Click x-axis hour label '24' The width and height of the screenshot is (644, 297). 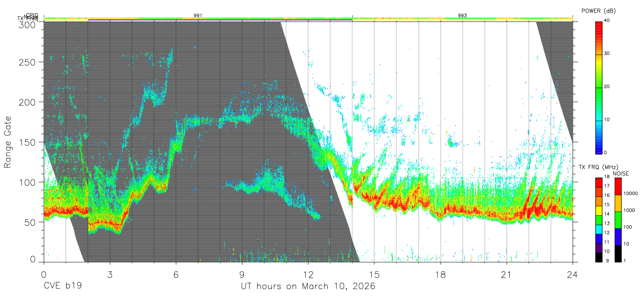[x=572, y=274]
